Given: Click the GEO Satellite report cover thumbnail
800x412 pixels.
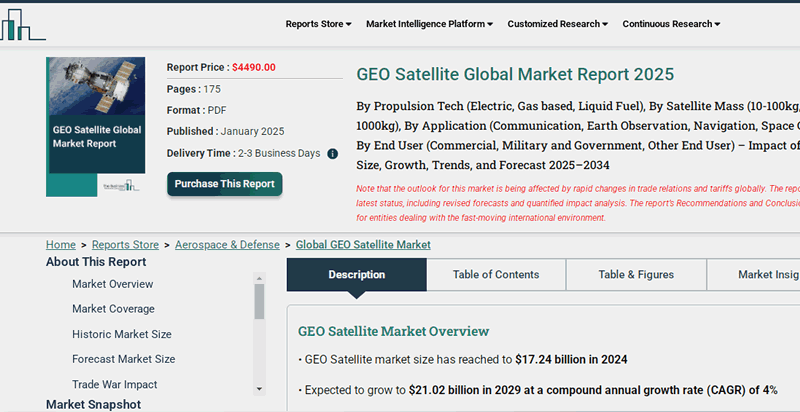Looking at the screenshot, I should [96, 126].
